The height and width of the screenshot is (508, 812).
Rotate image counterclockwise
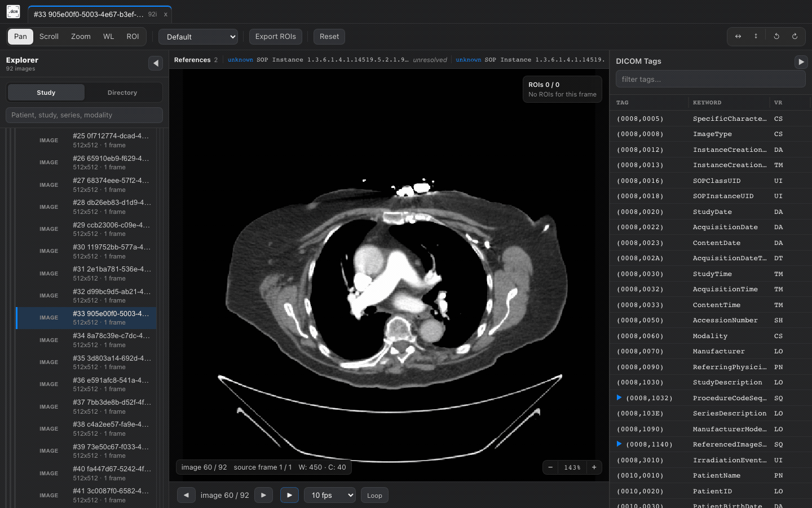tap(776, 37)
